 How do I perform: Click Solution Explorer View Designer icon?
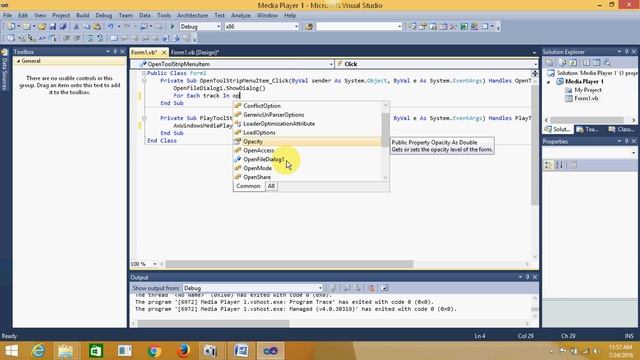pyautogui.click(x=597, y=62)
